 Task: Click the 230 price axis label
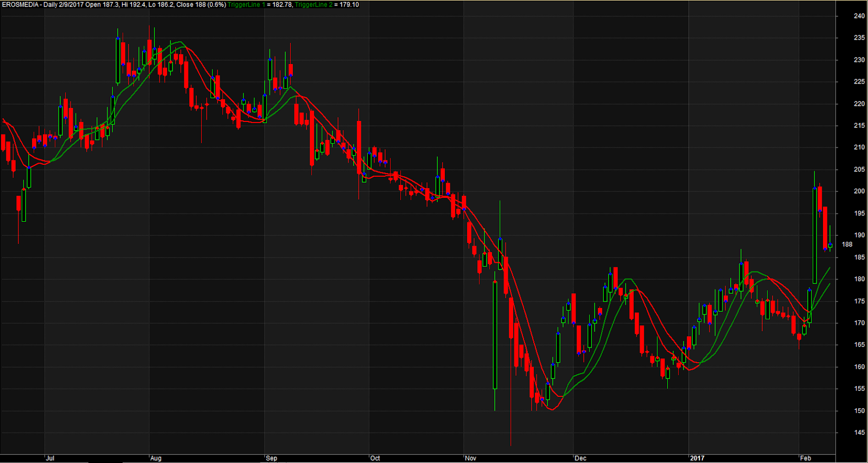(x=859, y=60)
